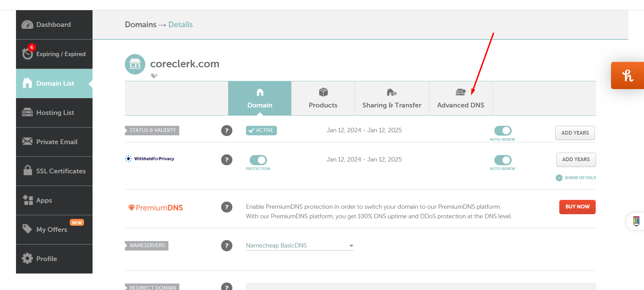Click the colored pencil extension widget
644x290 pixels.
[x=636, y=221]
